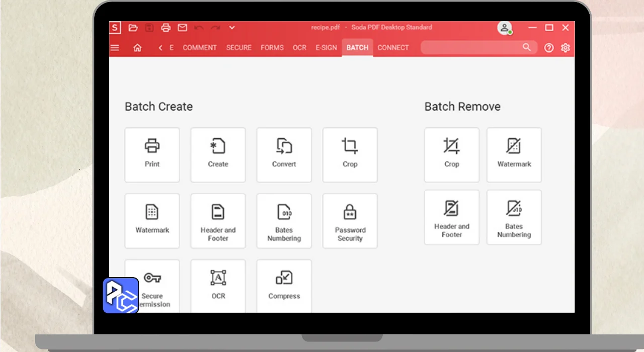Go to the Home icon
This screenshot has width=644, height=352.
[x=137, y=48]
